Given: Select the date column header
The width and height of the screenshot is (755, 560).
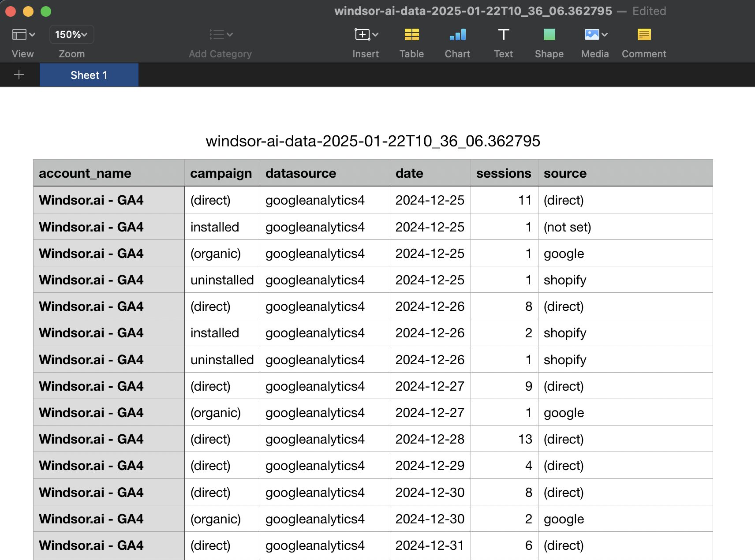Looking at the screenshot, I should pyautogui.click(x=430, y=173).
